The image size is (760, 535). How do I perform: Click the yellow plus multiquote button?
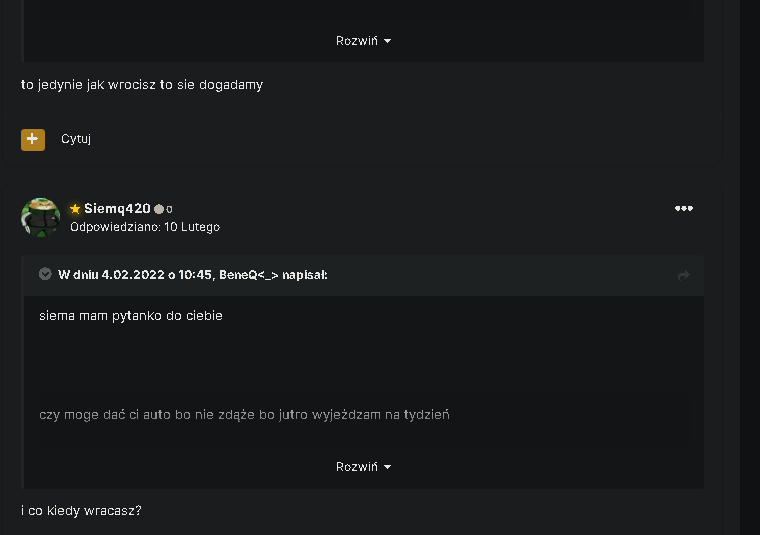[33, 140]
